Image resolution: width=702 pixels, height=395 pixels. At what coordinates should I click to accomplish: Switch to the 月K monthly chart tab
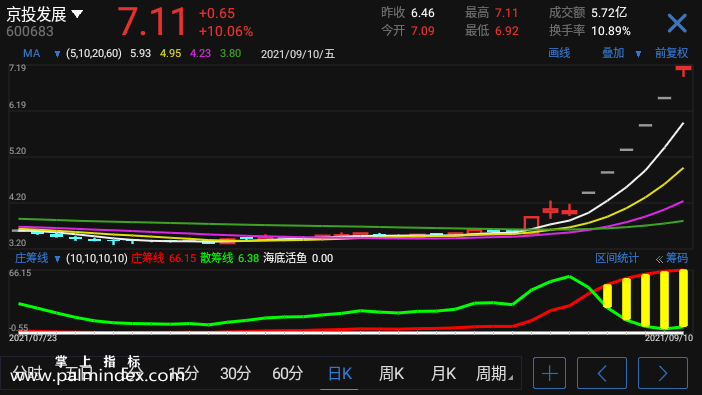[x=443, y=374]
